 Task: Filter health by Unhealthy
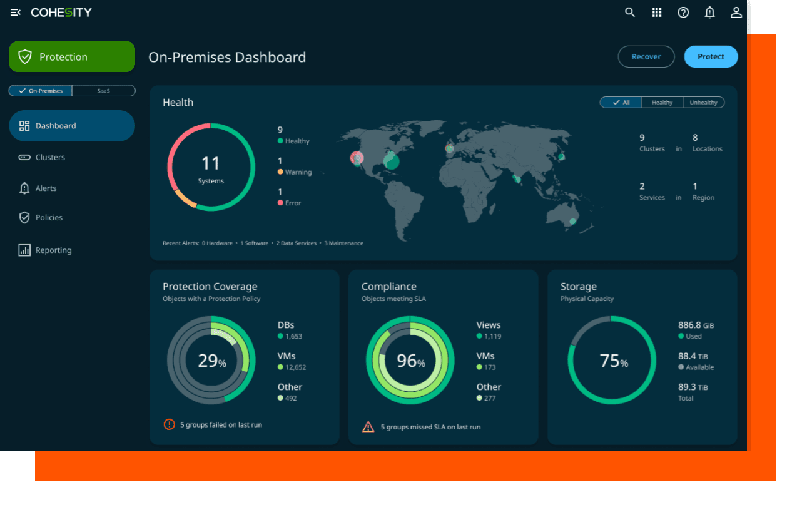(x=704, y=103)
